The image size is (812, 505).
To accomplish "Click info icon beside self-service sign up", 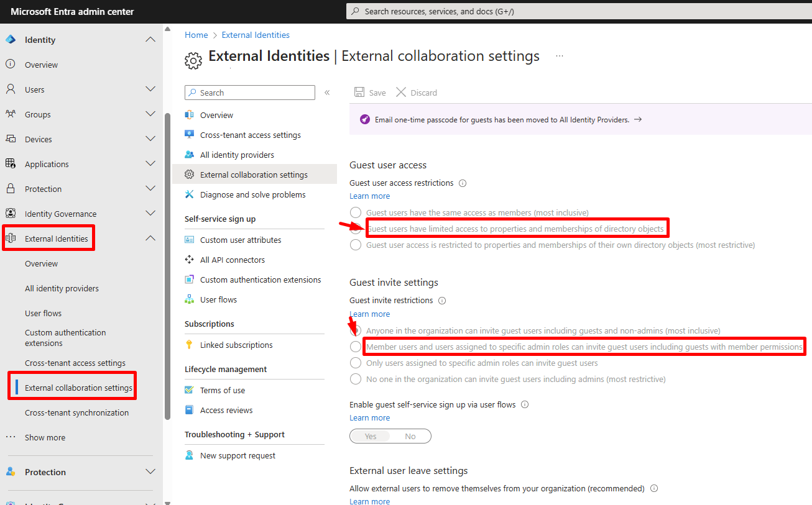I will point(525,404).
